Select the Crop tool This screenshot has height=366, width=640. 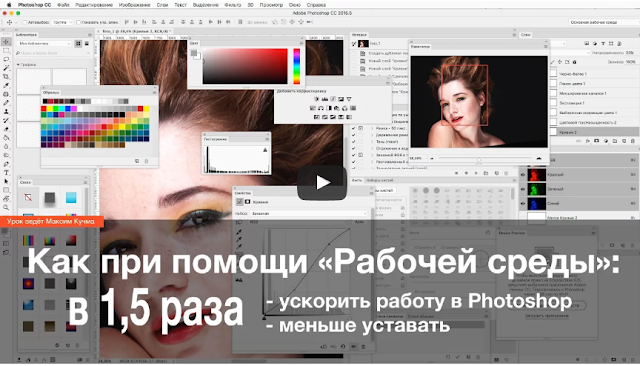6,77
